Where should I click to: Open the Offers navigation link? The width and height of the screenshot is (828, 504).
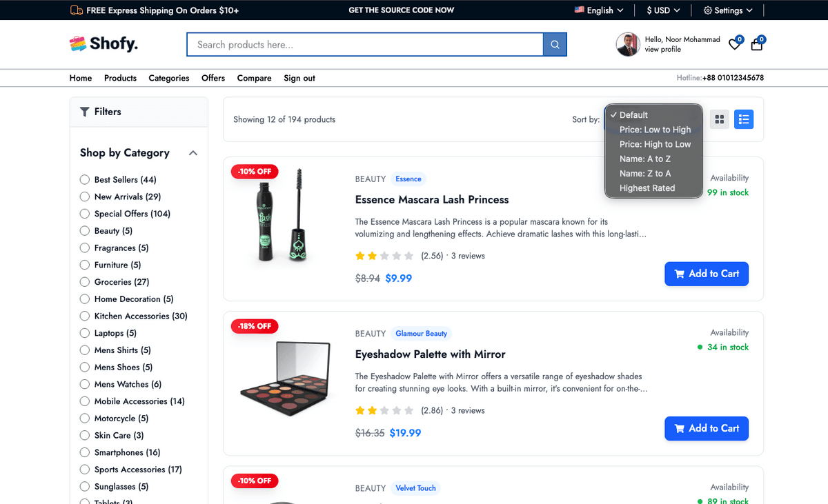(x=213, y=78)
